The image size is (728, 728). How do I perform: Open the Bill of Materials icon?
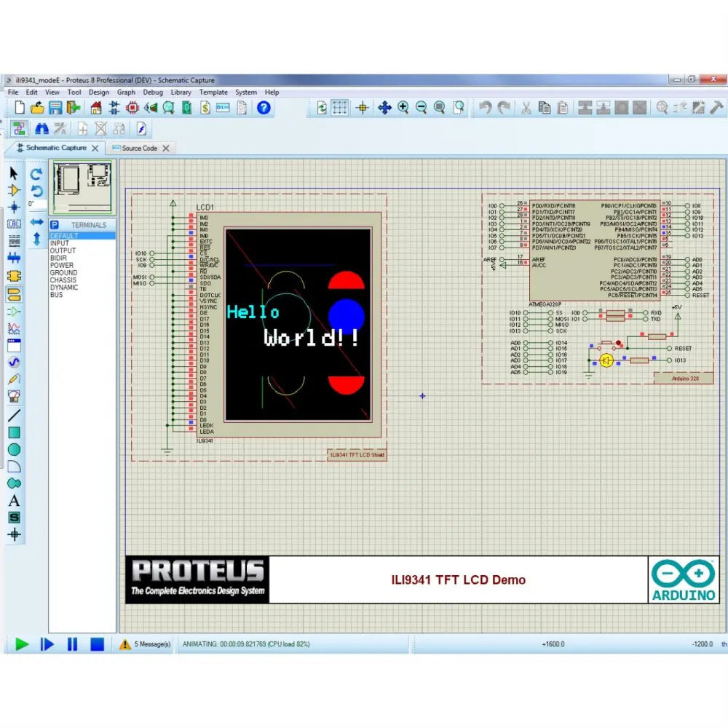205,108
